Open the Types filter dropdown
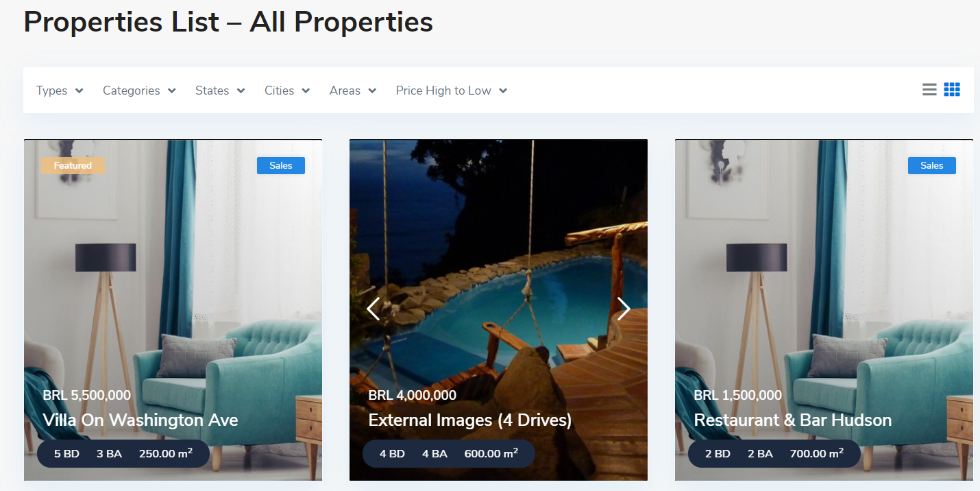 [60, 91]
